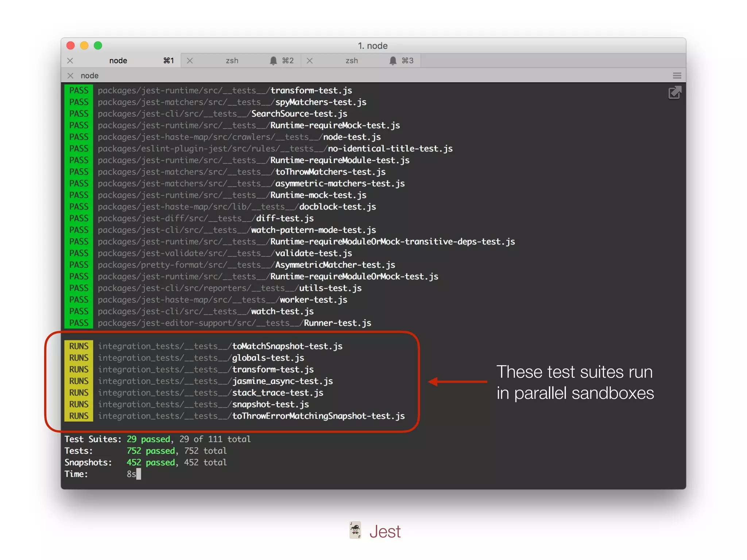Click the Jest text label
747x560 pixels.
tap(385, 532)
